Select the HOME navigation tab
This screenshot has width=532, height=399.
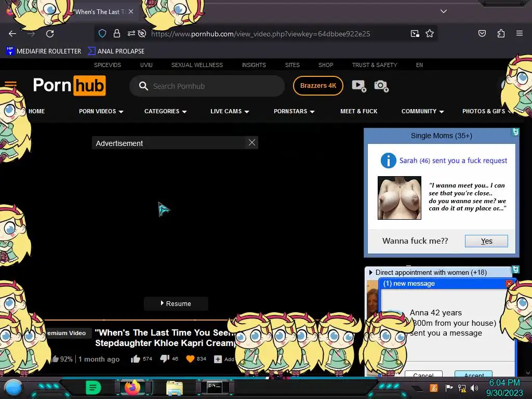click(x=37, y=111)
